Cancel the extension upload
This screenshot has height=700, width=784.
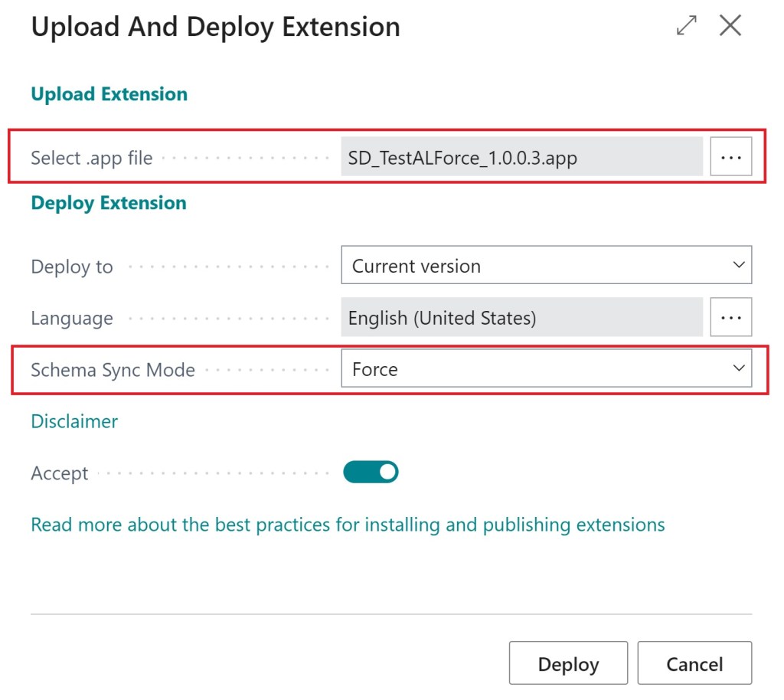tap(694, 663)
